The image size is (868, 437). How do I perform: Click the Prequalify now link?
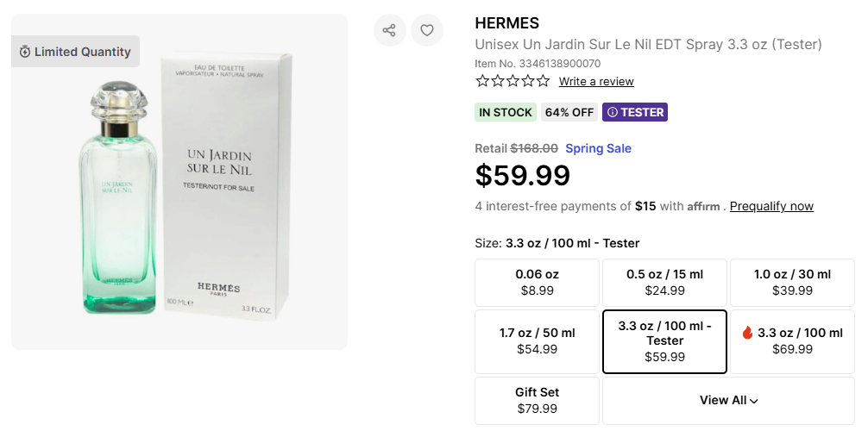pyautogui.click(x=771, y=207)
